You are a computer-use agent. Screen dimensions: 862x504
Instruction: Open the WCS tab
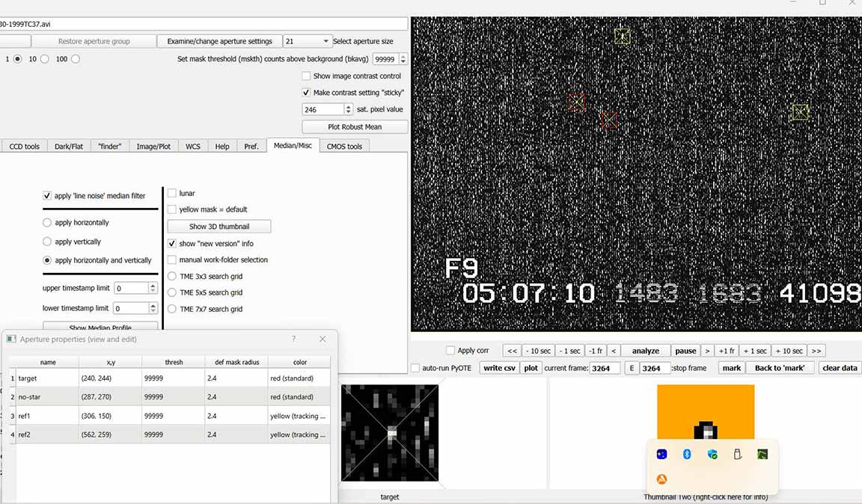point(193,147)
